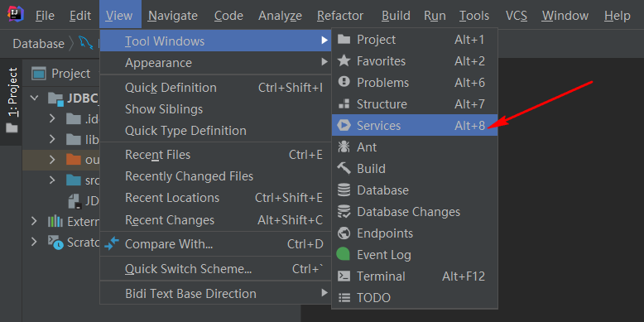Click the Database cylinder icon
The height and width of the screenshot is (322, 644).
tap(344, 190)
